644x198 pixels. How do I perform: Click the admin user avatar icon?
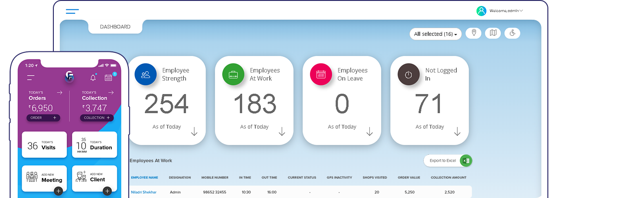tap(481, 11)
